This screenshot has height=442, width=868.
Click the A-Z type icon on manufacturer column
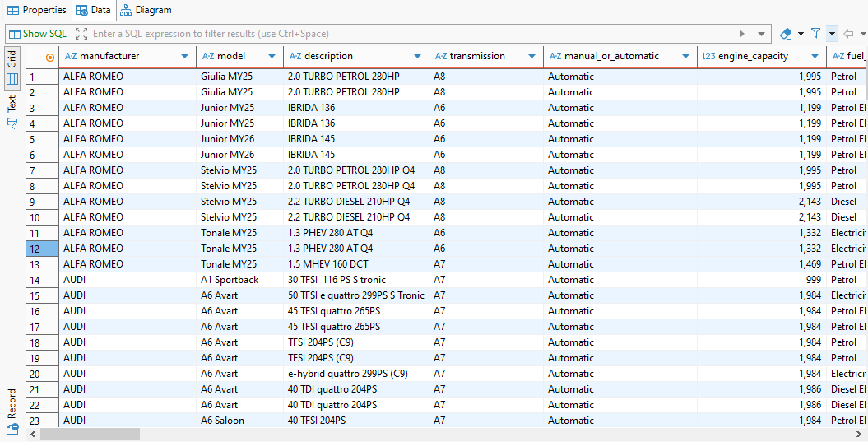coord(71,56)
